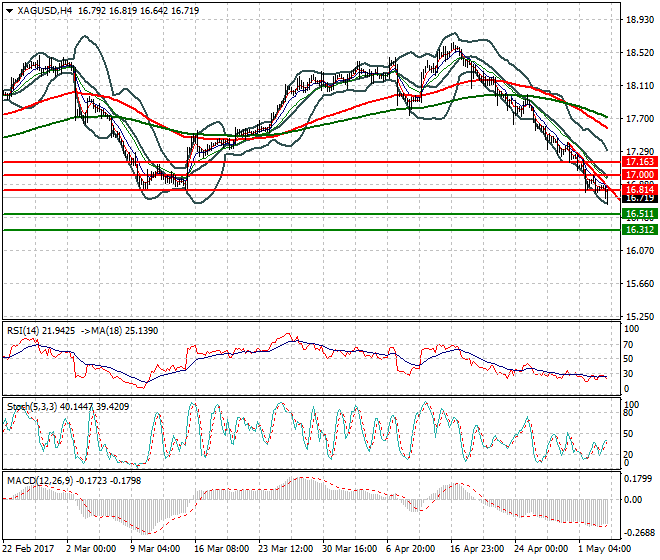Click the RSI(14) indicator label

[x=30, y=330]
